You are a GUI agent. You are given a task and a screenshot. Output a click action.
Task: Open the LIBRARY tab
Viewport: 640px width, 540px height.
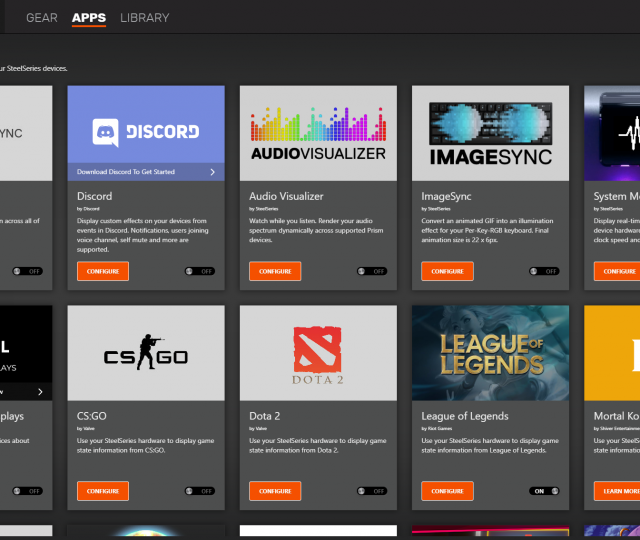tap(144, 18)
